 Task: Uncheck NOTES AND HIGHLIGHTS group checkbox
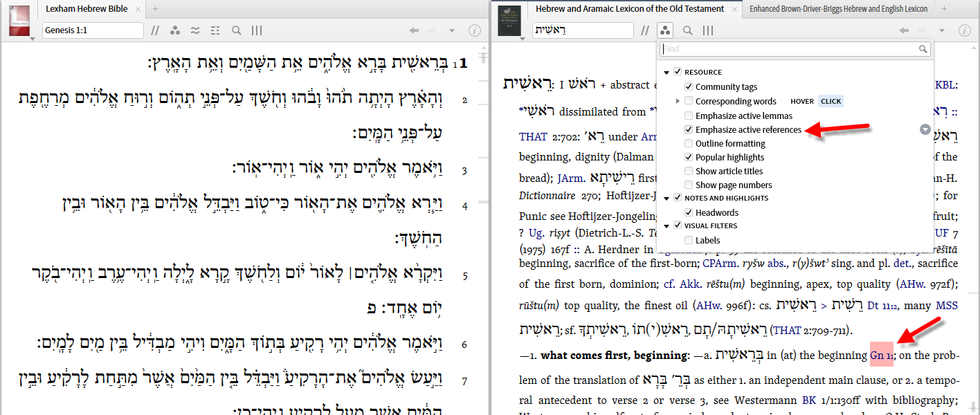tap(678, 198)
